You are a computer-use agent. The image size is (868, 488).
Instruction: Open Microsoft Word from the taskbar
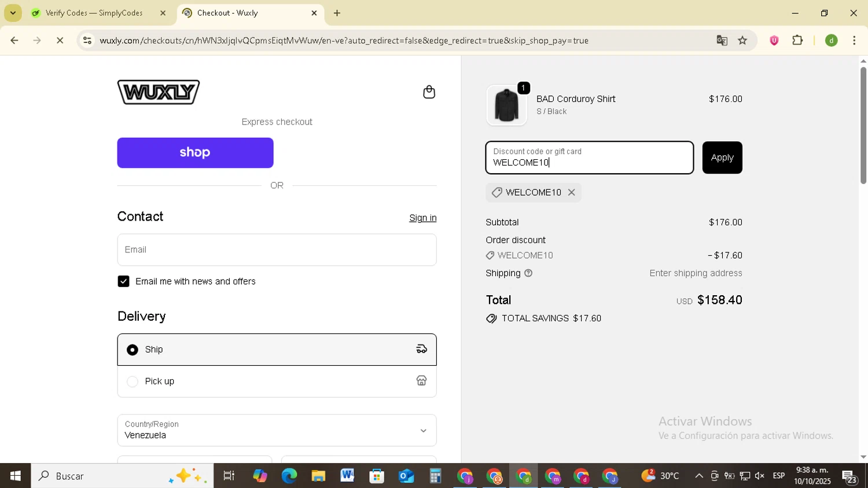pos(347,476)
